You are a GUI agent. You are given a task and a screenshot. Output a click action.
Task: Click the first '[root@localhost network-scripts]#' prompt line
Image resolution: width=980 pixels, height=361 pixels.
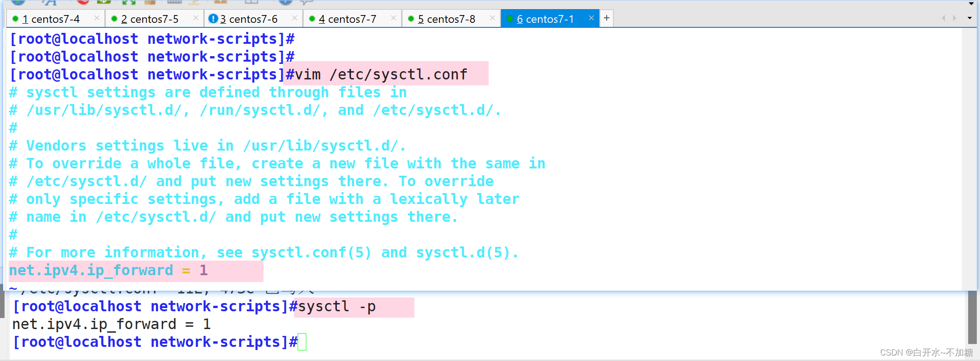click(x=152, y=39)
